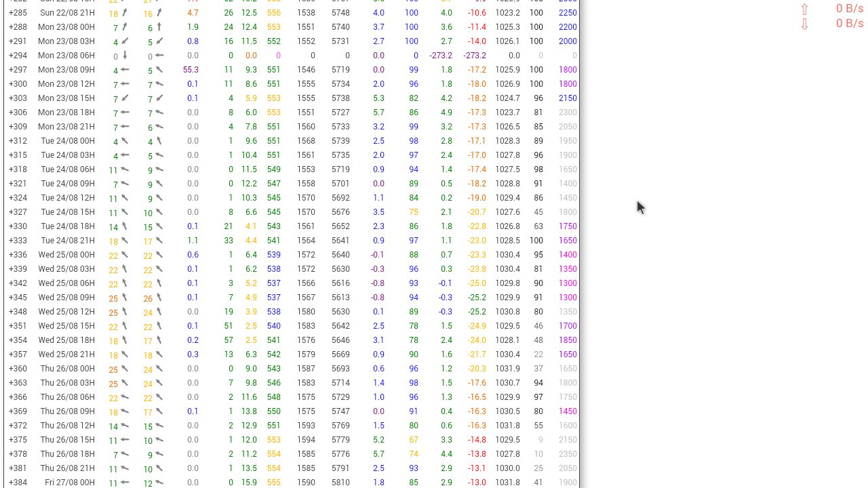Click first wind arrow in +303 row
Screen dimensions: 868x488
[125, 98]
